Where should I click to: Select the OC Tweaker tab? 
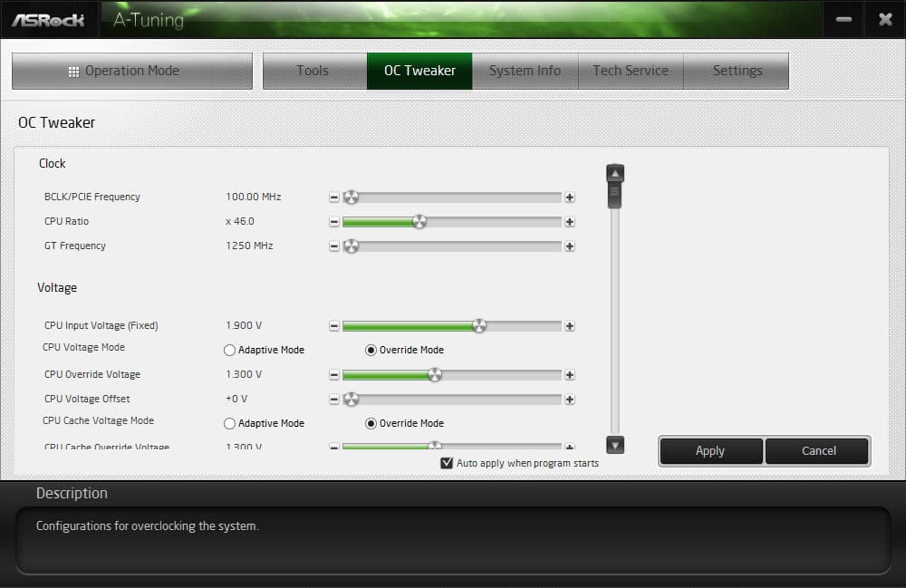[x=419, y=71]
